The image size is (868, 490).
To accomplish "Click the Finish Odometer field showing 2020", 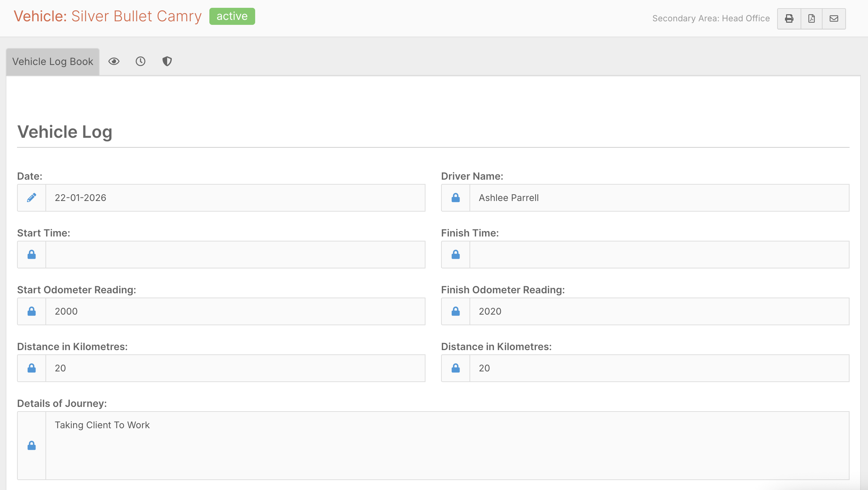I will [x=659, y=311].
